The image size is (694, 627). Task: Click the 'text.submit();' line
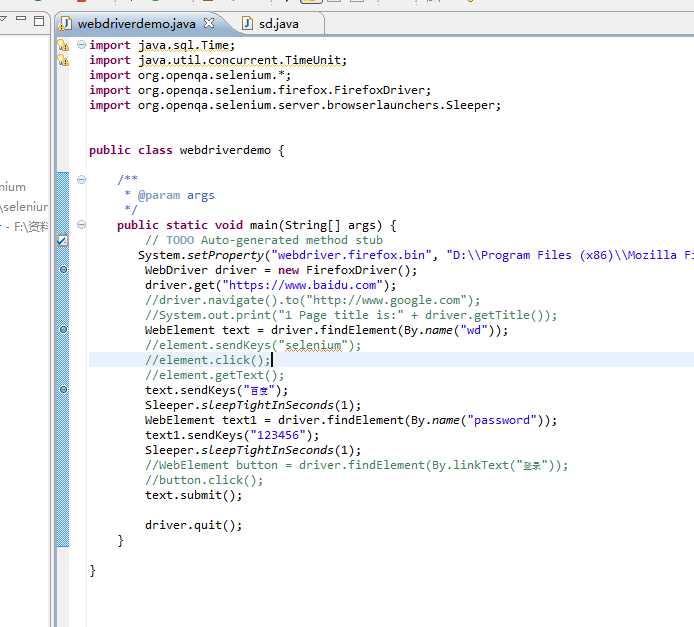(193, 496)
